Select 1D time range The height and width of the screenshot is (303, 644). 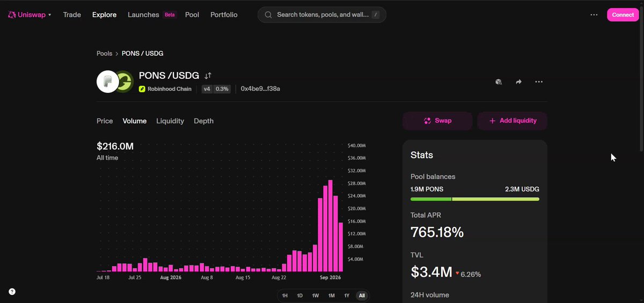click(300, 295)
